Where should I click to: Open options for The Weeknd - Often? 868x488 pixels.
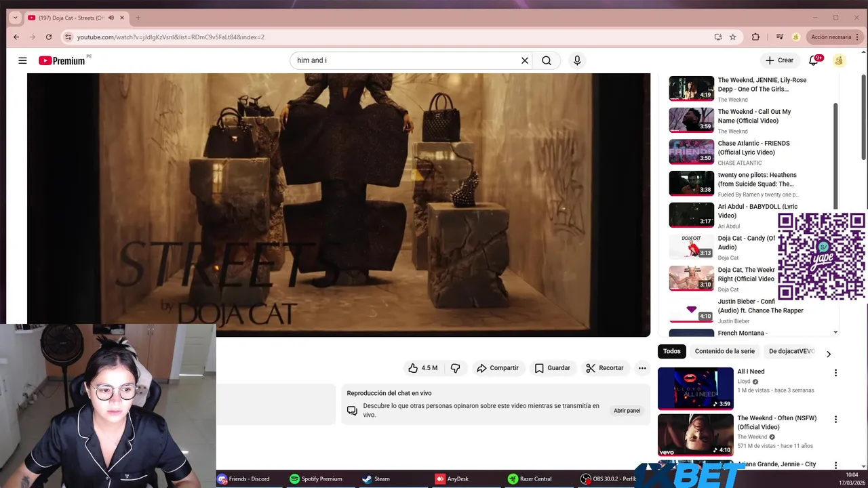835,420
